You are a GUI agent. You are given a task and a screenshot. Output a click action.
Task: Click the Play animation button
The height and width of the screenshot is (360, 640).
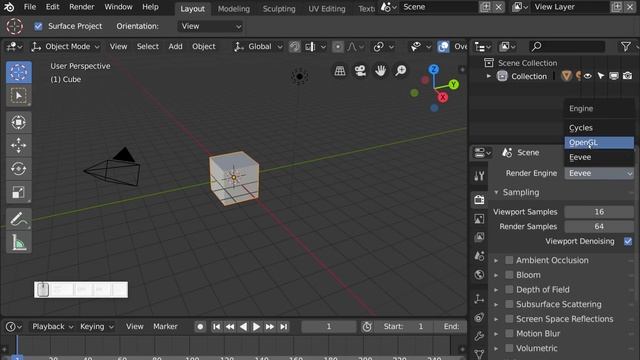(x=256, y=327)
